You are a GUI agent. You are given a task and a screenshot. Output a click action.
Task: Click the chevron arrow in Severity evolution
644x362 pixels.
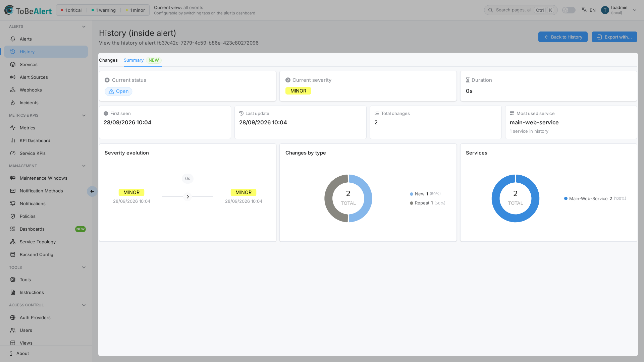[x=188, y=197]
